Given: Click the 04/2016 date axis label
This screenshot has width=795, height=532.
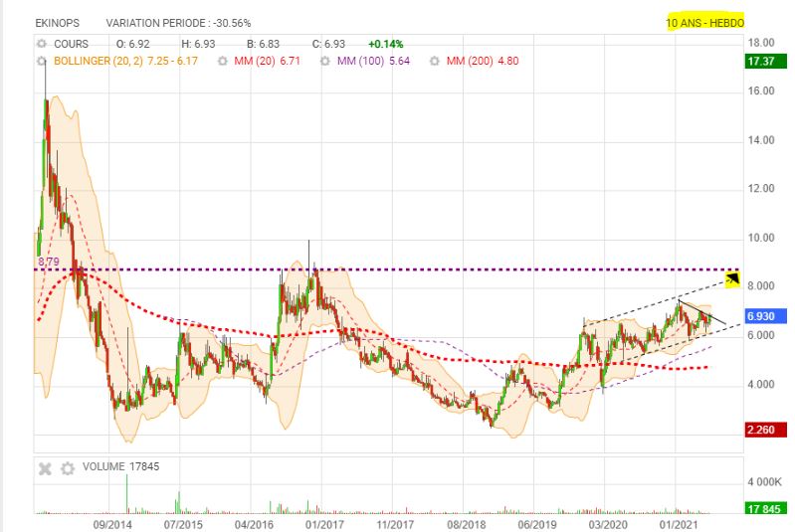Looking at the screenshot, I should [x=254, y=525].
